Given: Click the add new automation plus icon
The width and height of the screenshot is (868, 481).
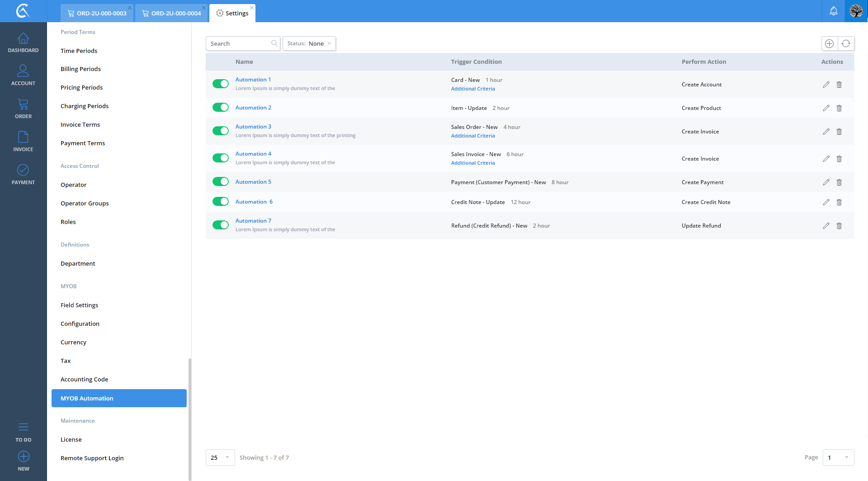Looking at the screenshot, I should (829, 43).
